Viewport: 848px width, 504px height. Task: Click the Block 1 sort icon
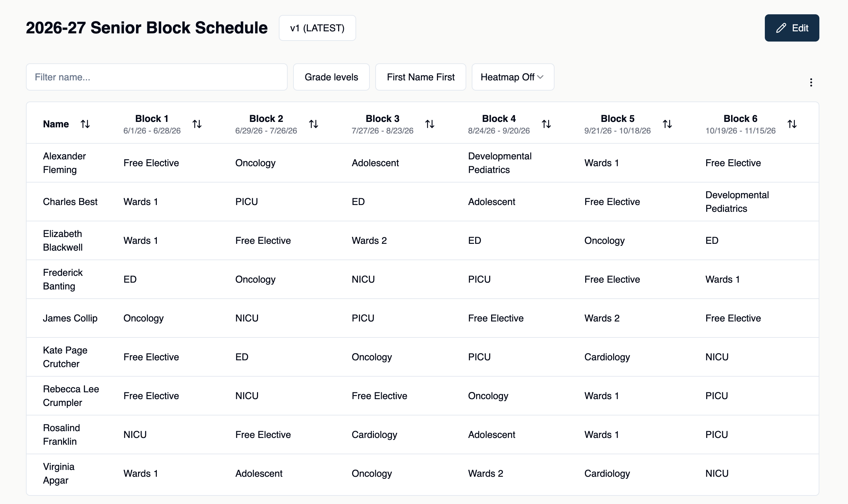pos(197,124)
